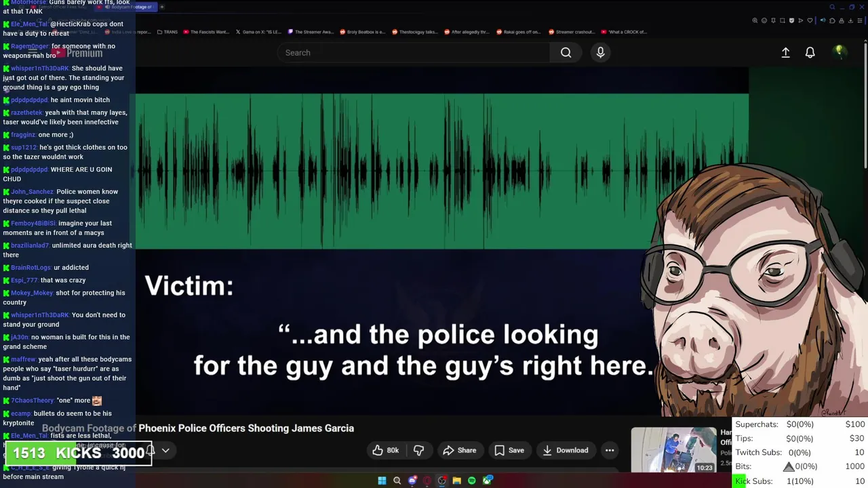Add page to bookmarks with heart icon
This screenshot has width=868, height=488.
click(x=810, y=20)
